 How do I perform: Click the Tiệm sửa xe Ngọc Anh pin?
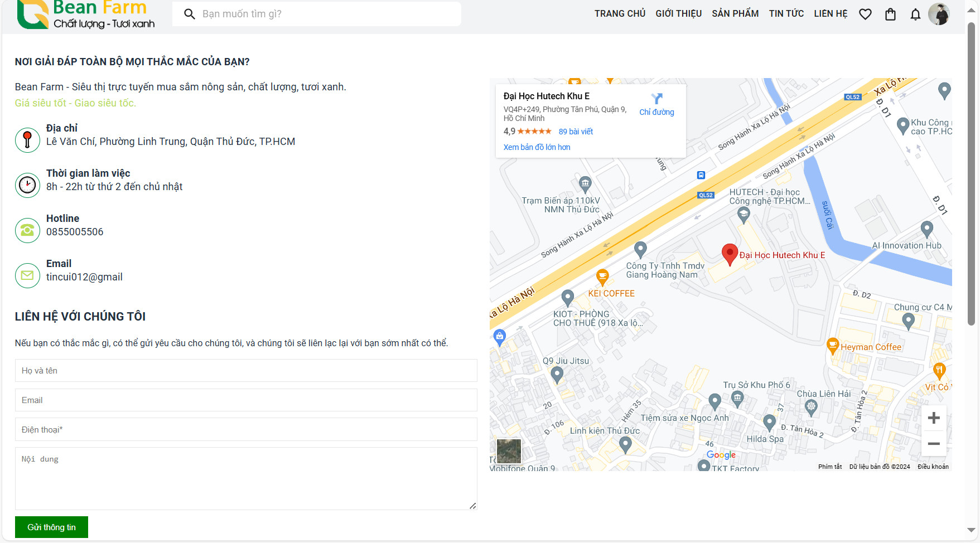(x=715, y=401)
